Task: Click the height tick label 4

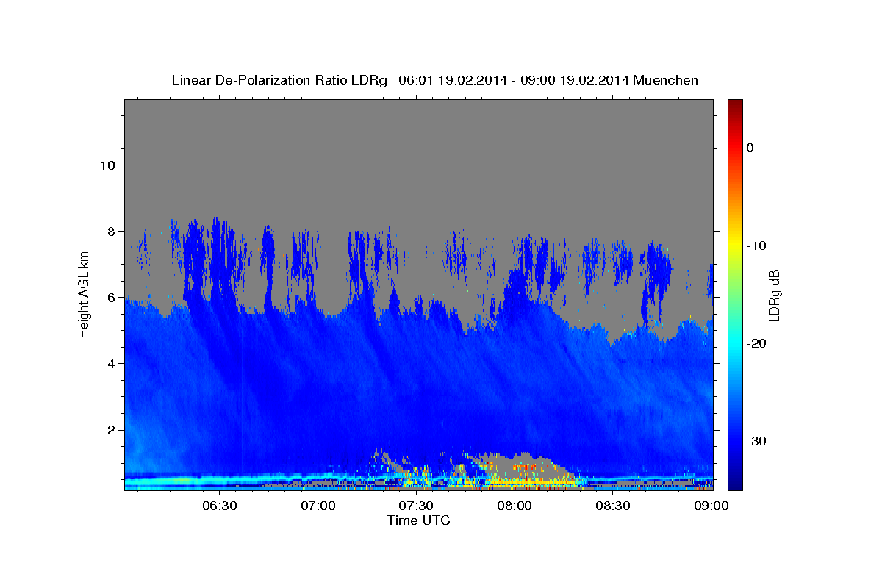Action: click(x=110, y=363)
